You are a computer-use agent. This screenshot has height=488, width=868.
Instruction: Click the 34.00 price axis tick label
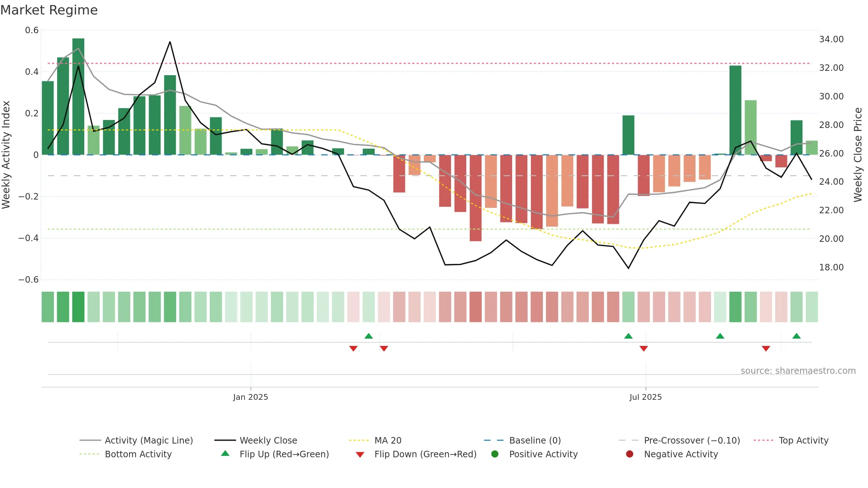tap(831, 39)
